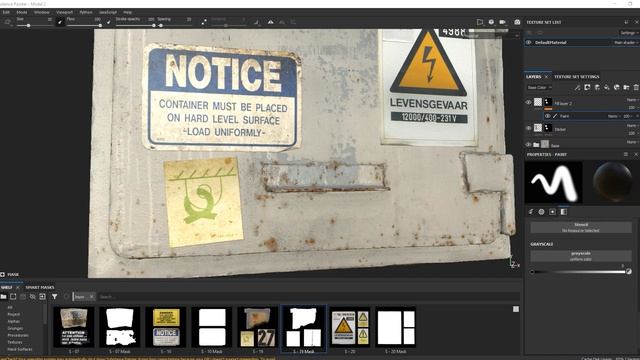
Task: Click the add folder icon in Layers
Action: coord(626,87)
